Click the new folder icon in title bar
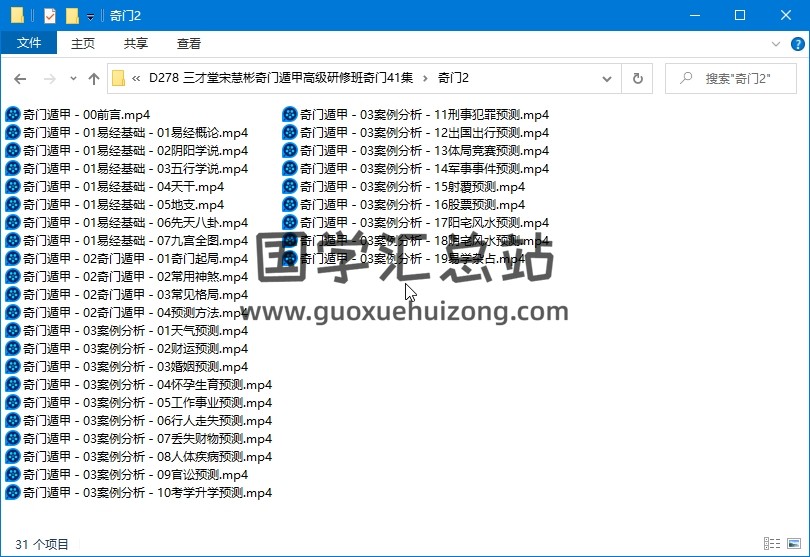The image size is (810, 557). pos(72,16)
